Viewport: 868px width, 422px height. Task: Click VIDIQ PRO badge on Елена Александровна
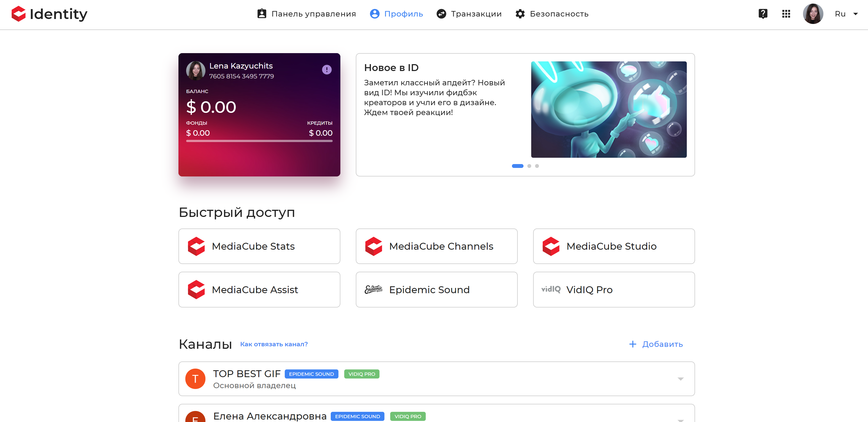(x=408, y=416)
